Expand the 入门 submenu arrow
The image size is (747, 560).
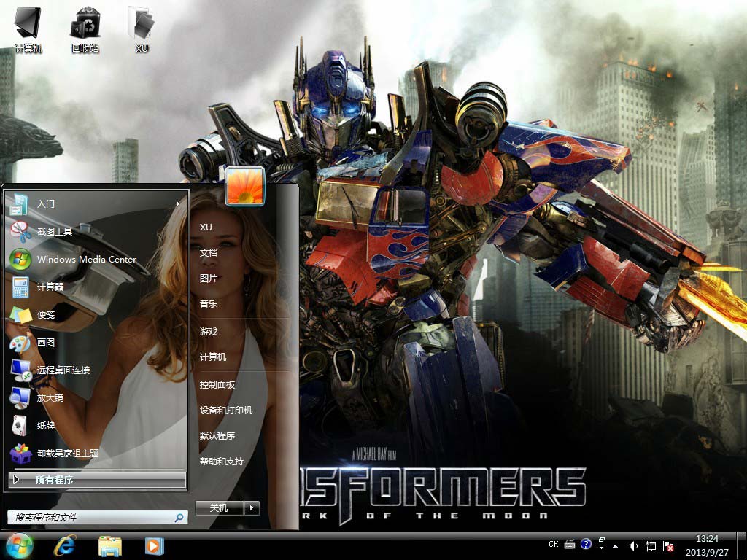[178, 203]
